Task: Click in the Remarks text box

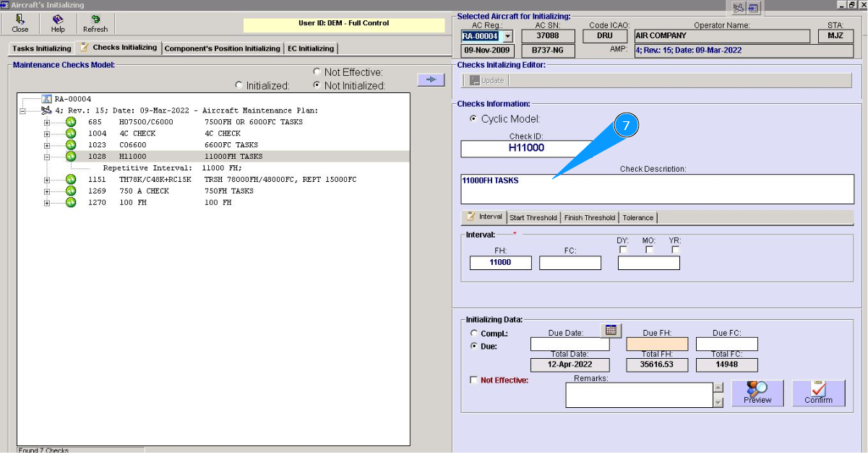Action: [x=639, y=395]
